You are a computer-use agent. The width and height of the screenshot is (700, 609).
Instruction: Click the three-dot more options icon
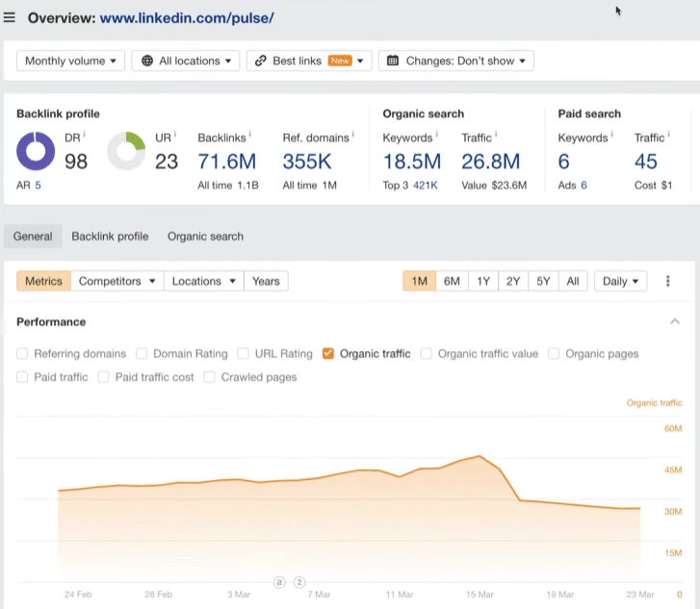tap(669, 281)
